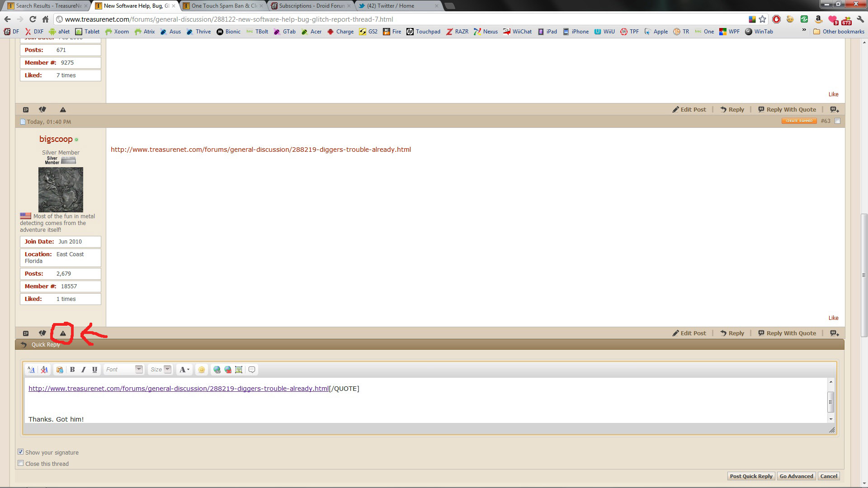Image resolution: width=868 pixels, height=488 pixels.
Task: Click the page vertical scrollbar thumb
Action: [x=864, y=275]
